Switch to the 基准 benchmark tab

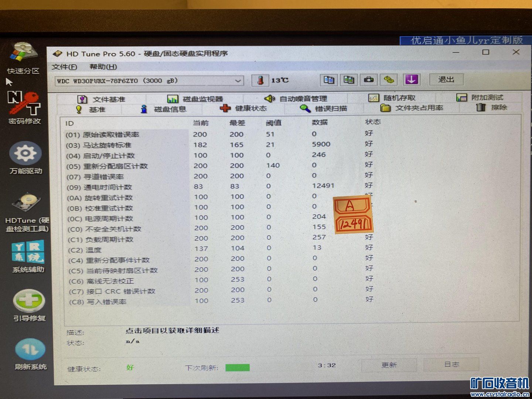(91, 109)
